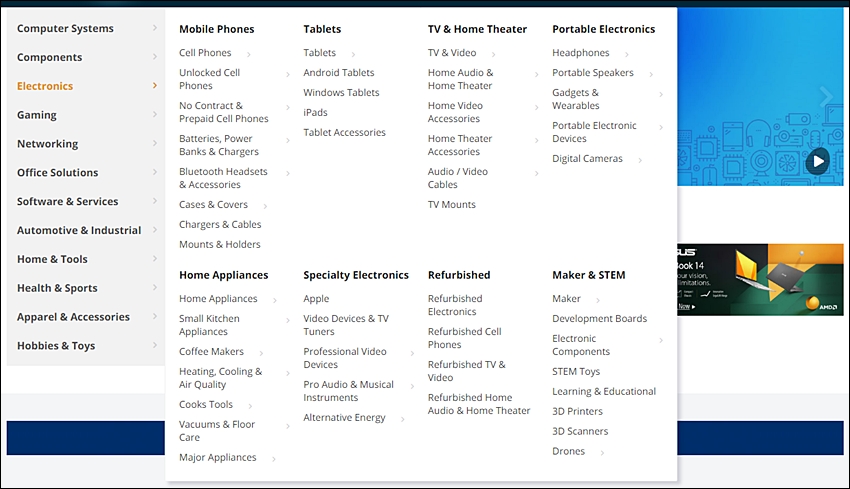Image resolution: width=850 pixels, height=489 pixels.
Task: Advance the banner carousel to next slide
Action: [826, 97]
